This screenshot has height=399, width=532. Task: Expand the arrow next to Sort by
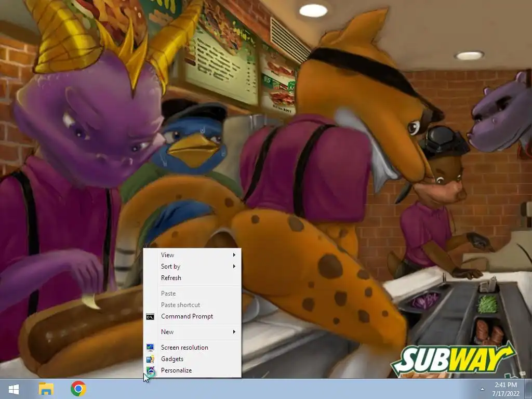(x=234, y=267)
